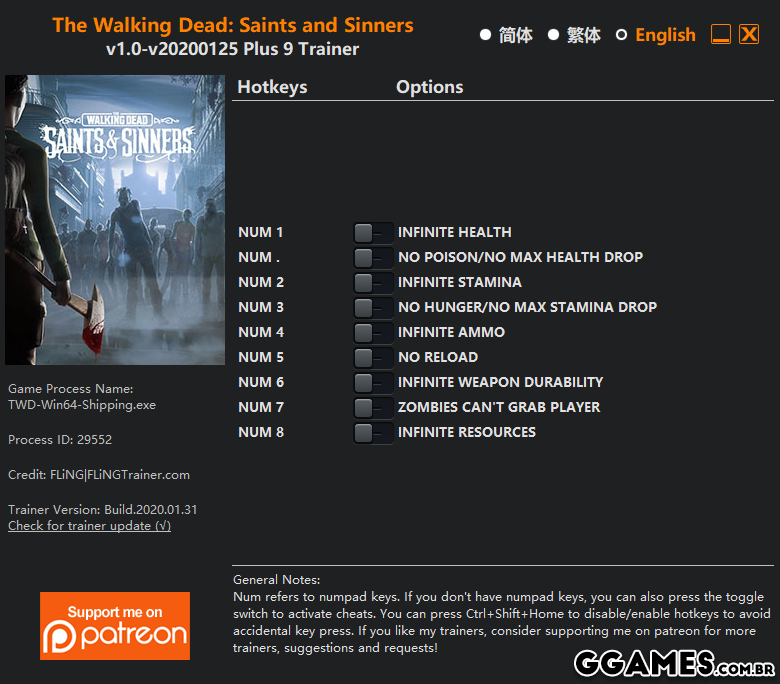Switch on No Hunger/No Max Stamina Drop
The image size is (780, 684).
click(373, 307)
